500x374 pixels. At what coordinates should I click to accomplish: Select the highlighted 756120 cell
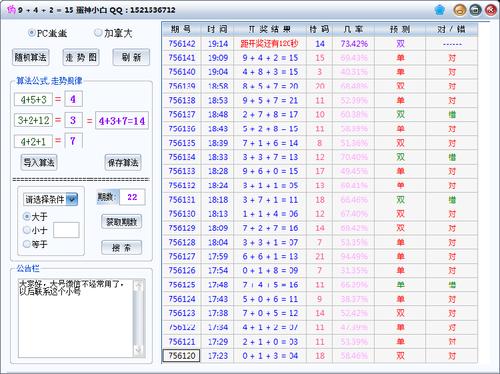182,356
